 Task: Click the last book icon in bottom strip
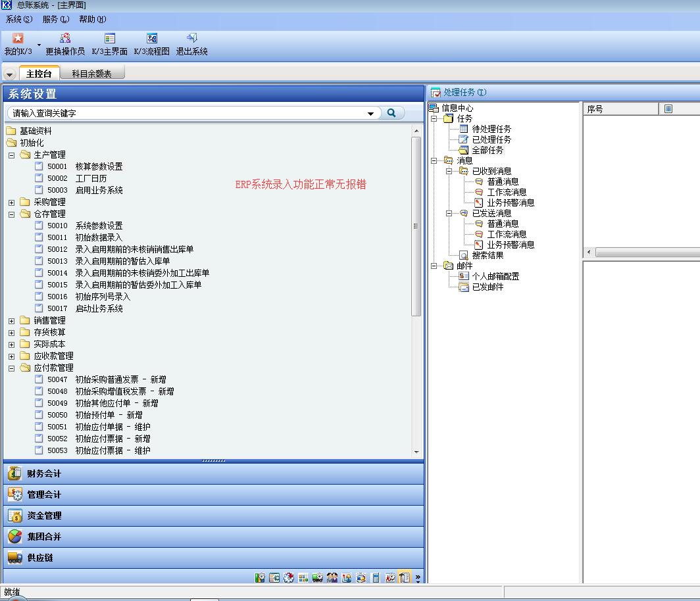click(405, 578)
